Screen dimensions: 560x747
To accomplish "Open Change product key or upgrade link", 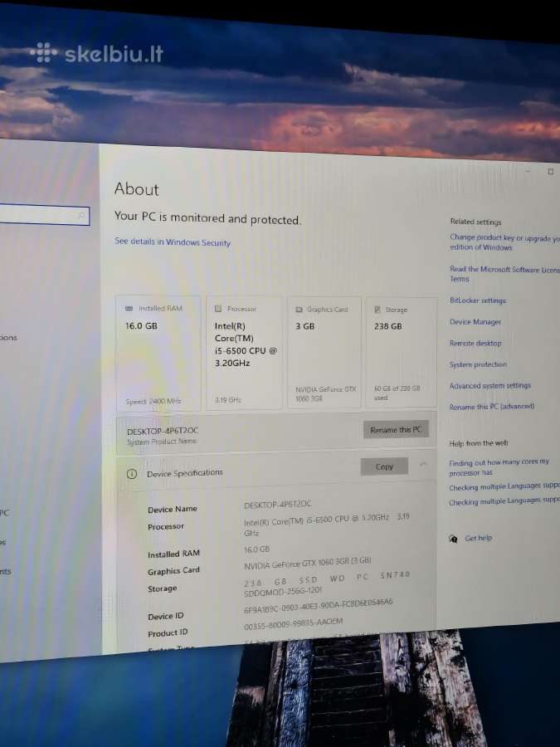I will (504, 242).
